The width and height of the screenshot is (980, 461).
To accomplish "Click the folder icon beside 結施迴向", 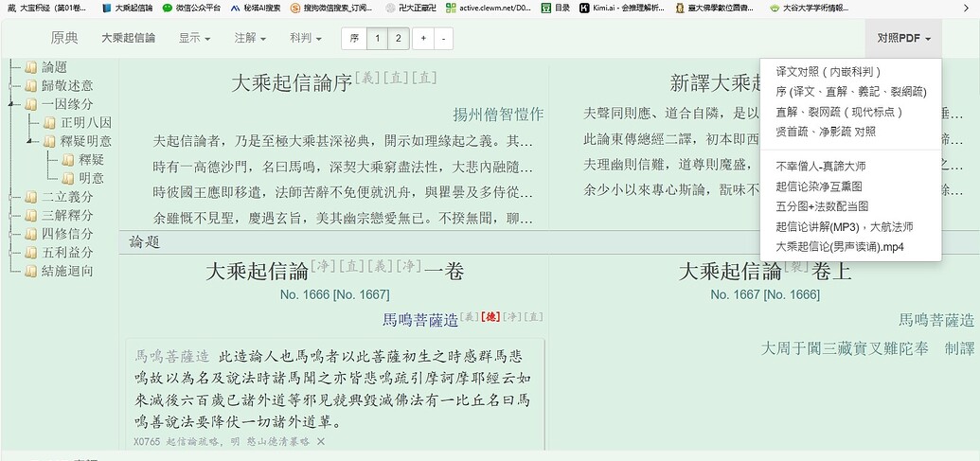I will coord(30,271).
